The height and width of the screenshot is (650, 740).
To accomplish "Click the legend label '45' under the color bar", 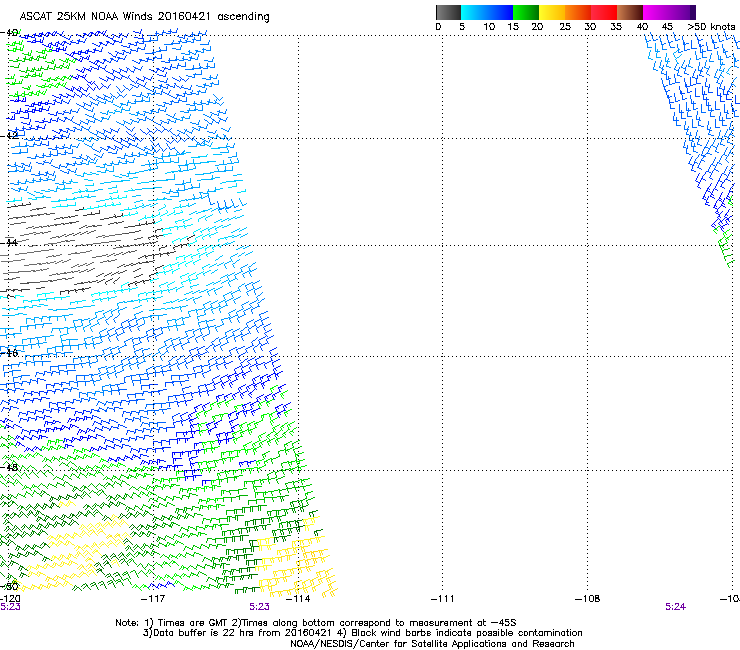I will tap(667, 27).
